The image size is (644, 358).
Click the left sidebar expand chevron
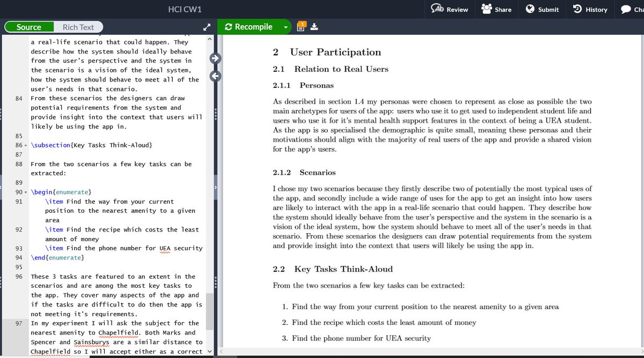coord(1,188)
